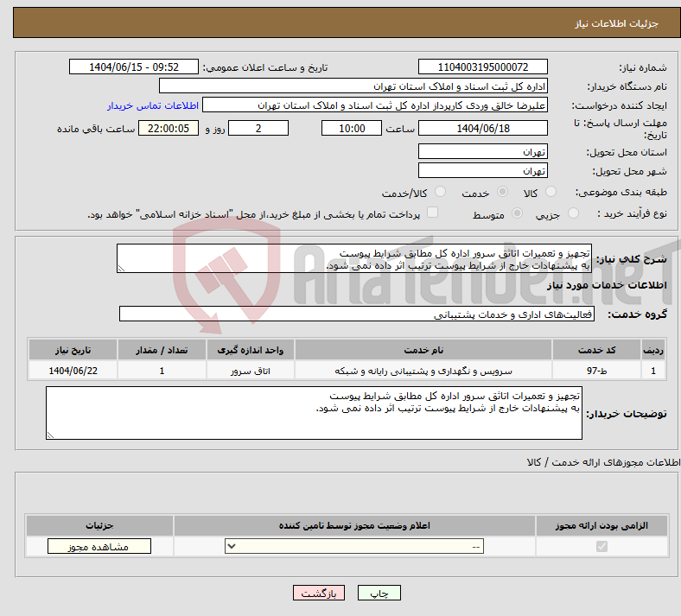
Task: Select the کالا radio button
Action: [x=551, y=192]
